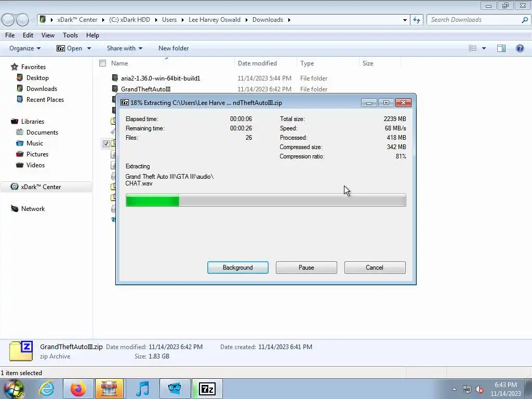
Task: Create a New folder
Action: (x=174, y=48)
